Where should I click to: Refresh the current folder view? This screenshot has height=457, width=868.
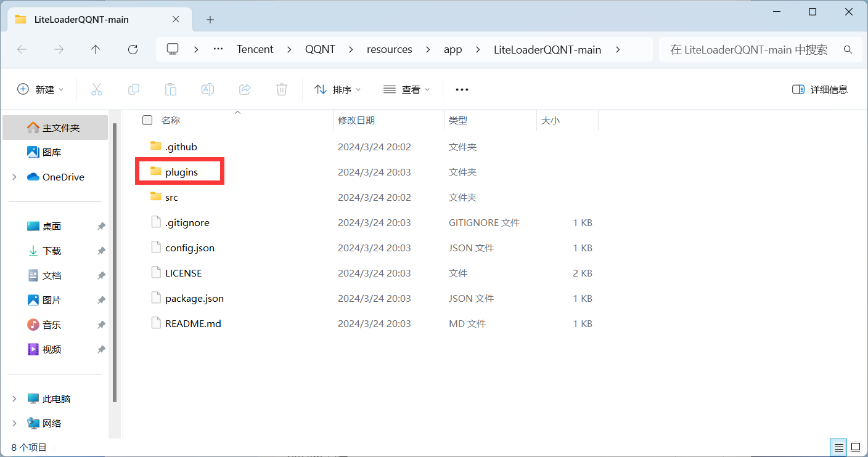tap(133, 49)
